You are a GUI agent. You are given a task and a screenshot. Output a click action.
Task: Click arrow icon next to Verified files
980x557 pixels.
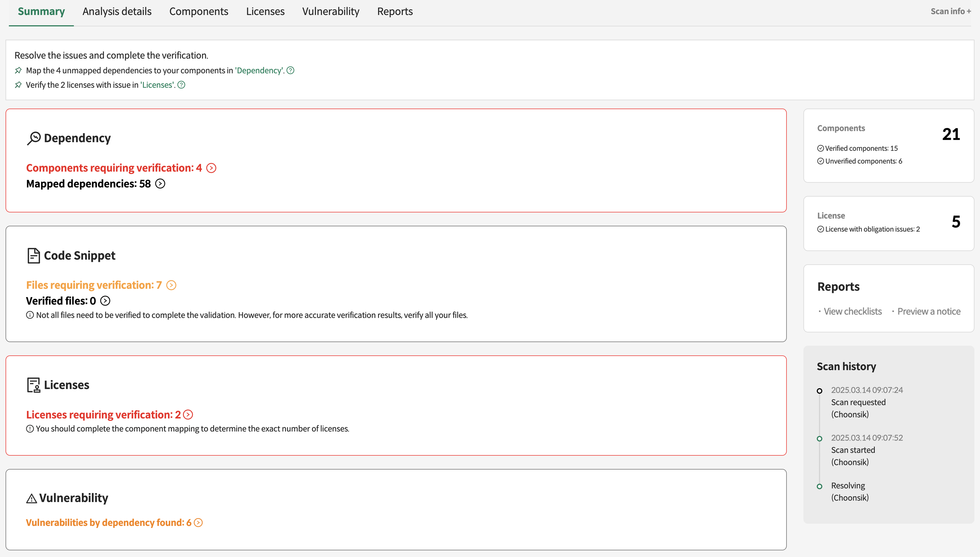click(x=105, y=301)
